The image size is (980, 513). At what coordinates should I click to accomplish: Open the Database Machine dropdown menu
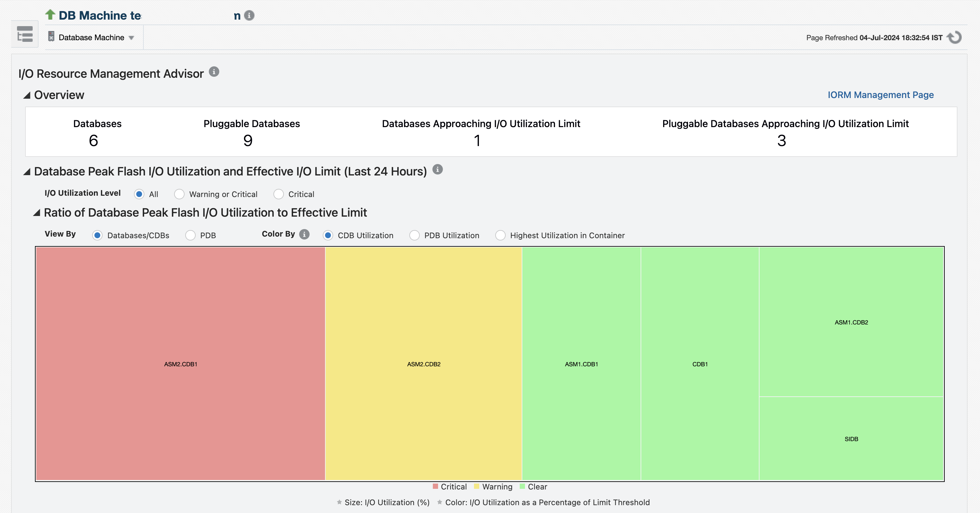(132, 38)
